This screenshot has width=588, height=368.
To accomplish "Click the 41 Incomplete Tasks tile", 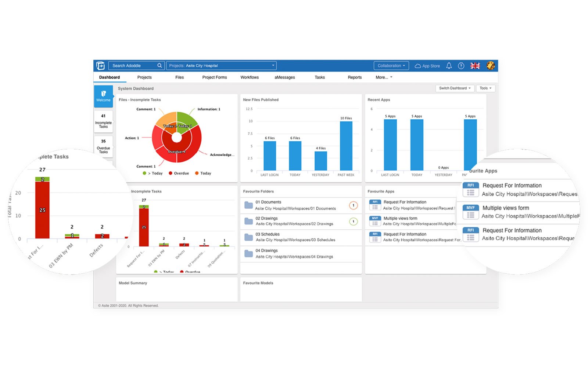I will point(103,121).
